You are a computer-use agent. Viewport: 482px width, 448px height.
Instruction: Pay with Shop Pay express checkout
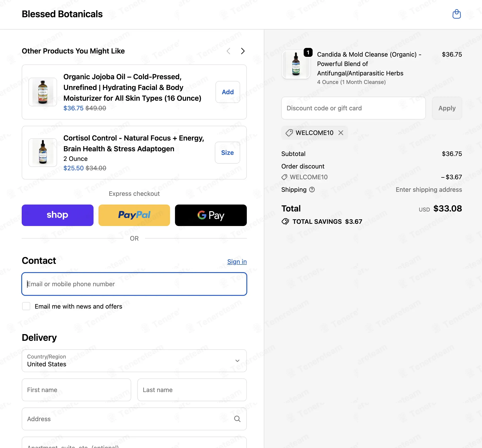(x=58, y=215)
